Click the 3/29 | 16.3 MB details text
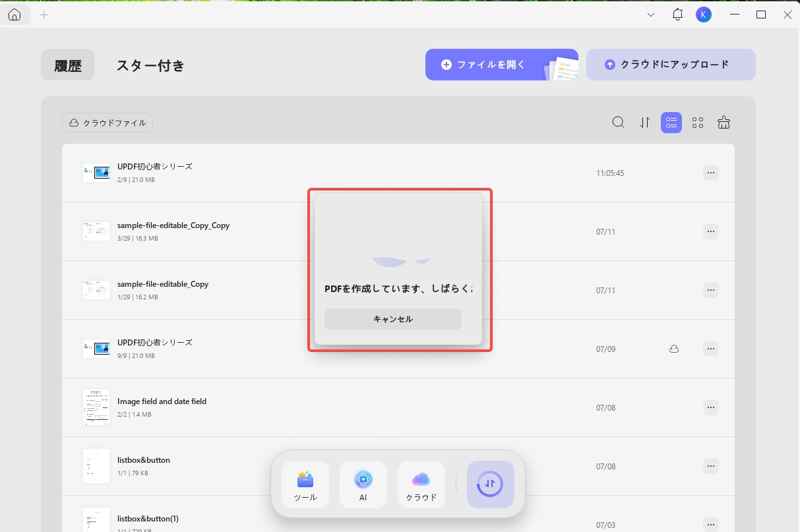The image size is (800, 532). [138, 239]
